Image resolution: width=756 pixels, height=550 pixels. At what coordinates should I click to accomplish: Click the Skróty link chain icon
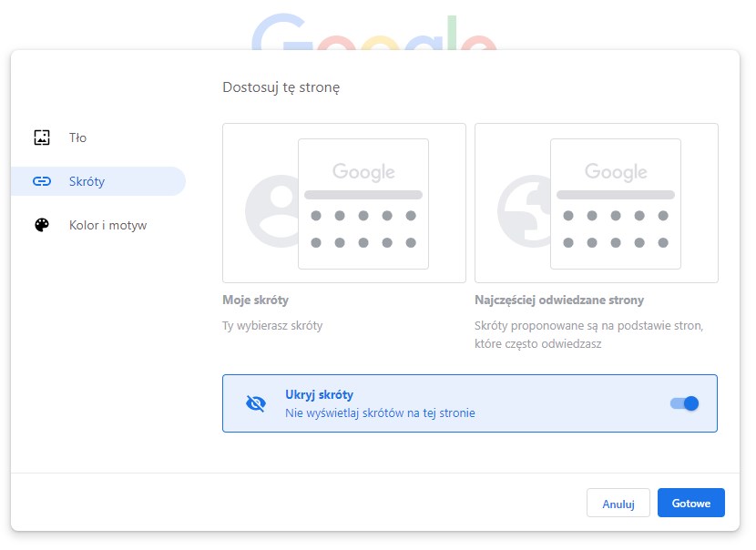tap(42, 181)
